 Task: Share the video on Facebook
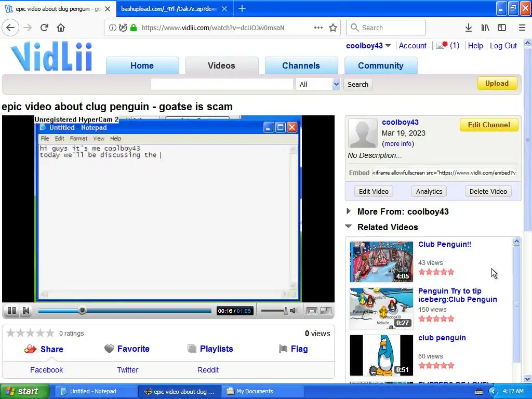(46, 370)
